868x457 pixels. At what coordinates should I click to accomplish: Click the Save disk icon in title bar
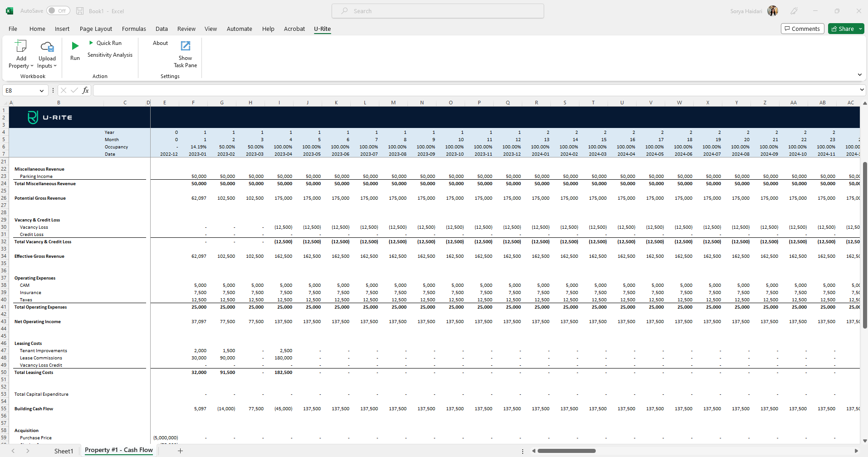click(80, 11)
